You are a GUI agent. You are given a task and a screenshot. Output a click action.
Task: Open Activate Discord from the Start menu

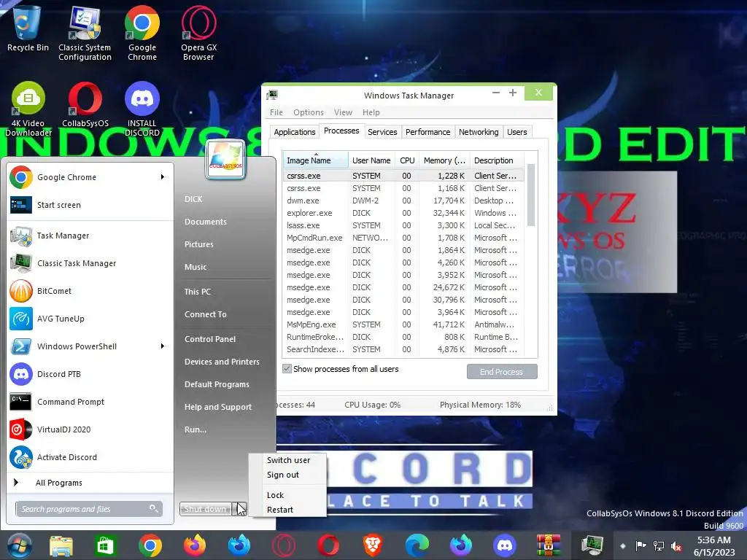coord(88,457)
